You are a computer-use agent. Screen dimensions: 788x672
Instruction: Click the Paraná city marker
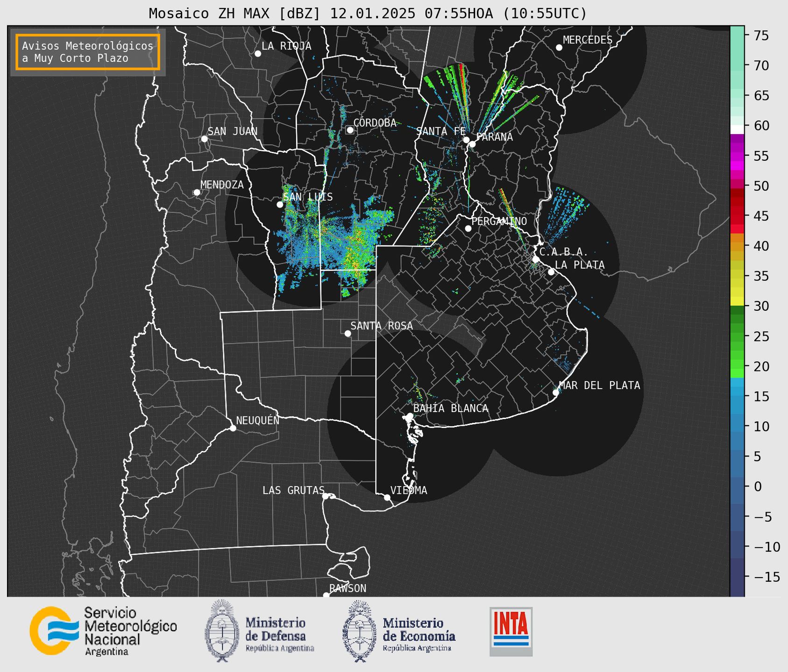(x=472, y=144)
